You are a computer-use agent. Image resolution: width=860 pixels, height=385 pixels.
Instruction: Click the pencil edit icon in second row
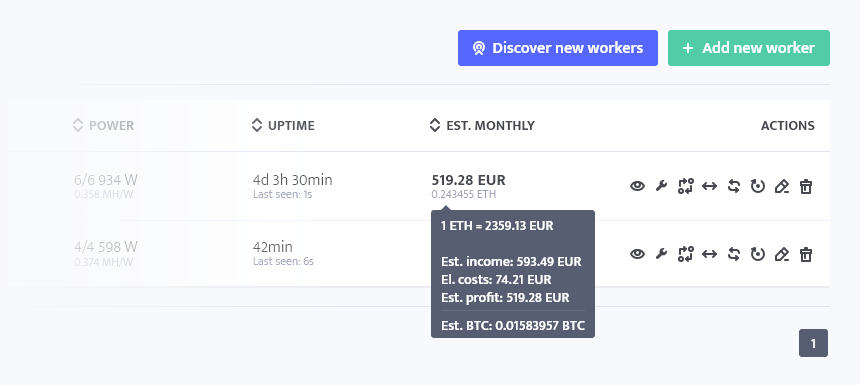point(782,254)
